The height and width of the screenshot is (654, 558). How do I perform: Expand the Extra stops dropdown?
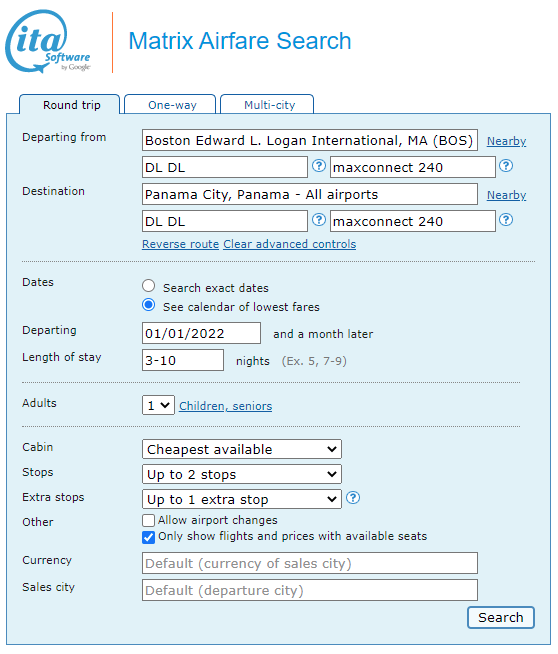pyautogui.click(x=242, y=499)
